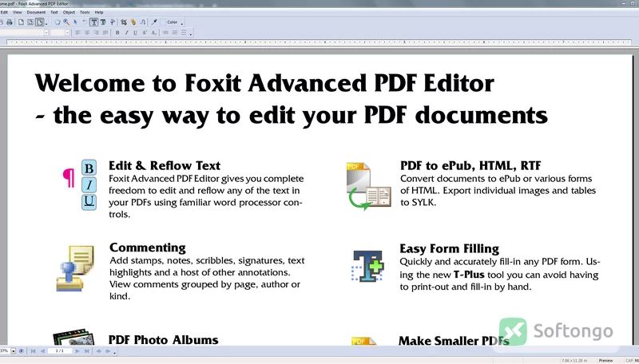
Task: Open the page layout toolbar options arrow
Action: click(x=46, y=24)
